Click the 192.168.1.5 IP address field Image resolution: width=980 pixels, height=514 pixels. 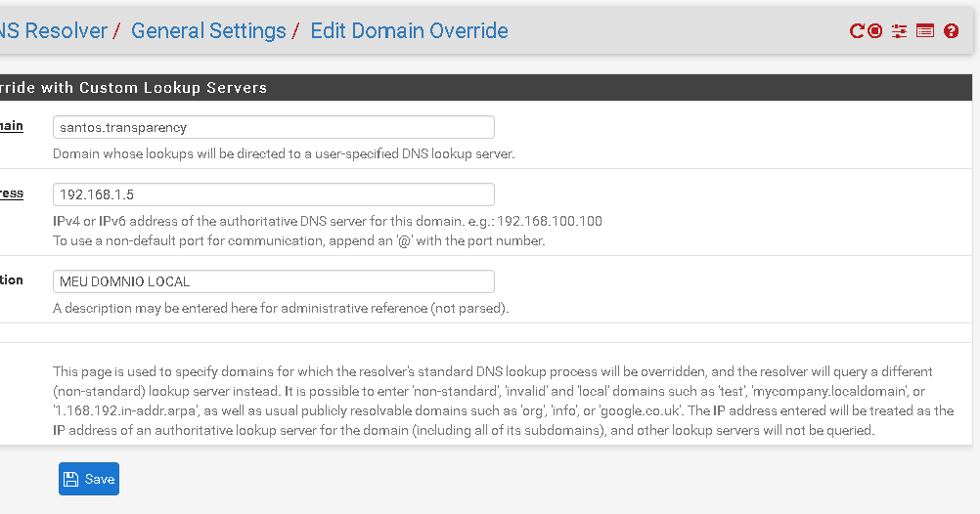pos(274,194)
